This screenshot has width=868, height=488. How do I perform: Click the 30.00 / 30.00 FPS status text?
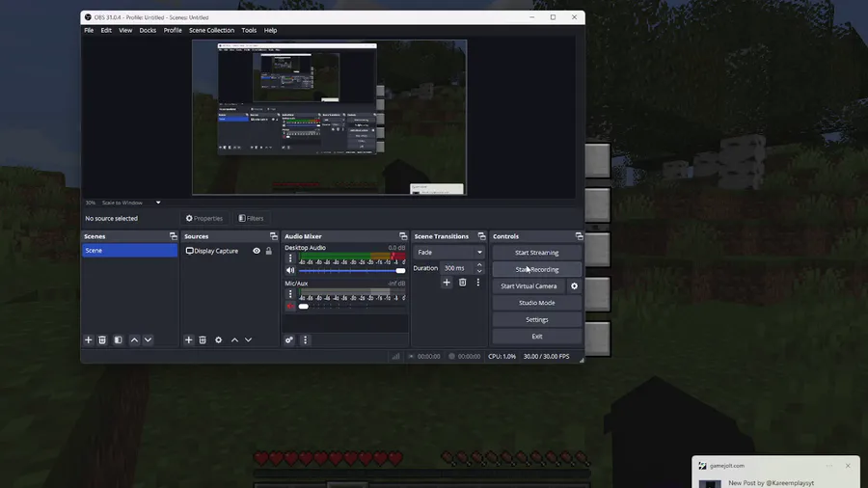[x=547, y=356]
